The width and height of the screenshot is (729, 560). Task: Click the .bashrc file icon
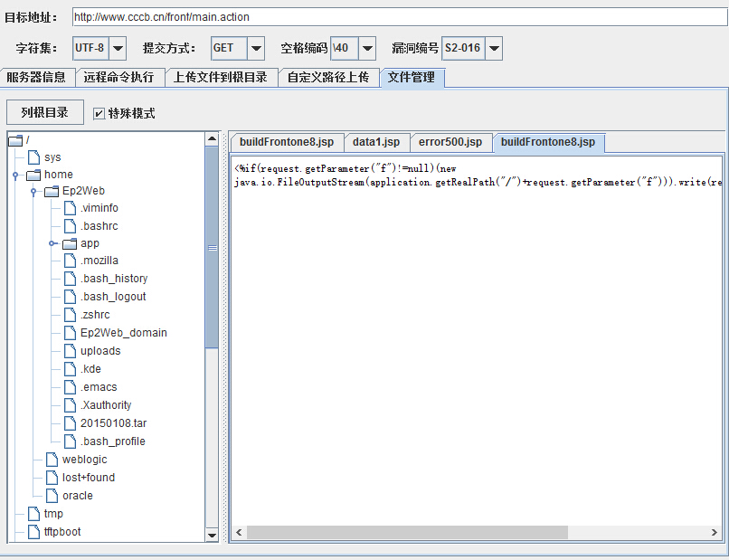(71, 226)
